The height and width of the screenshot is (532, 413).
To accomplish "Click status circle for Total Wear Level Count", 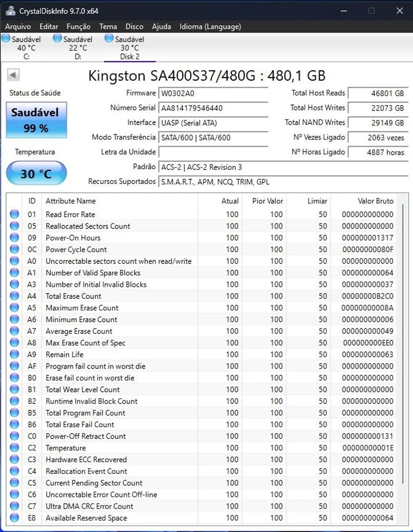I will pyautogui.click(x=15, y=389).
